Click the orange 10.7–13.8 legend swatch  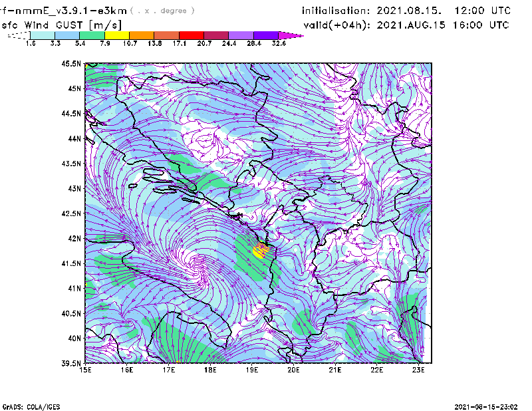click(x=142, y=35)
